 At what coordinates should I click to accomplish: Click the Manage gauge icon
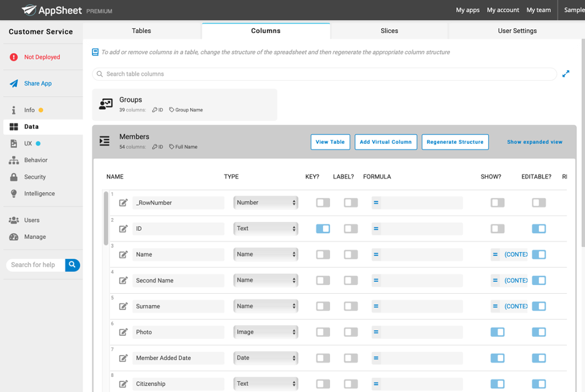pyautogui.click(x=14, y=237)
